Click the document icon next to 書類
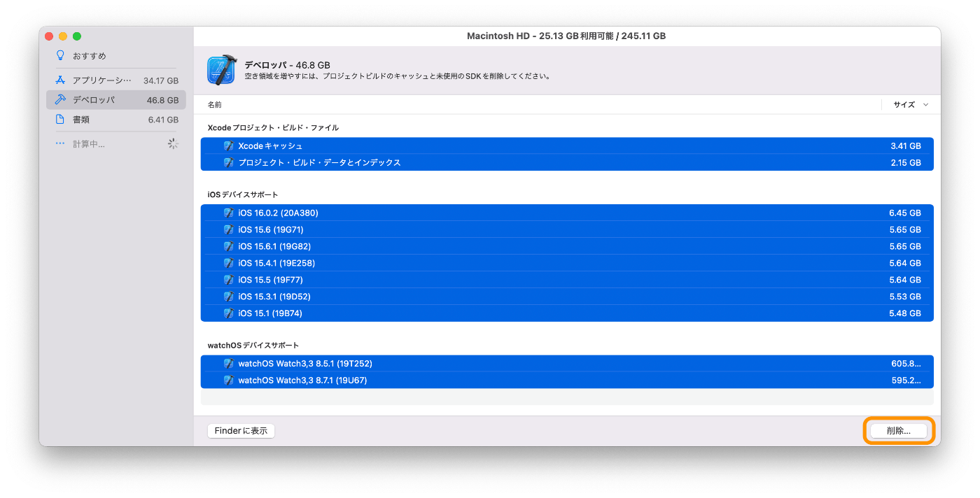The height and width of the screenshot is (498, 980). (x=60, y=120)
